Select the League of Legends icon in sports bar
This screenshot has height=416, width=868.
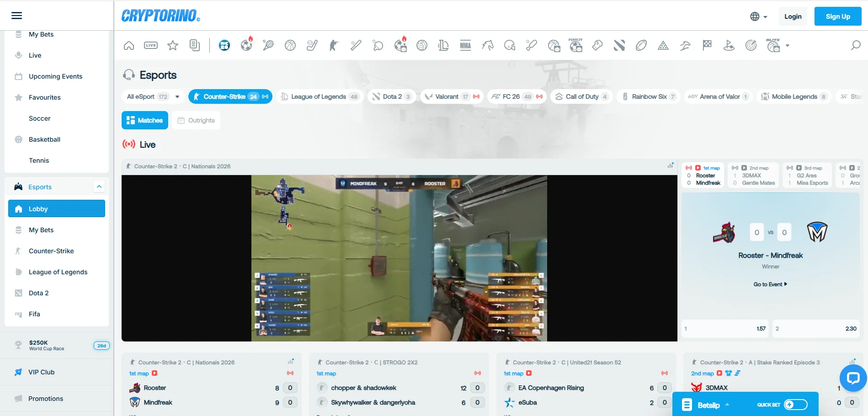(443, 45)
